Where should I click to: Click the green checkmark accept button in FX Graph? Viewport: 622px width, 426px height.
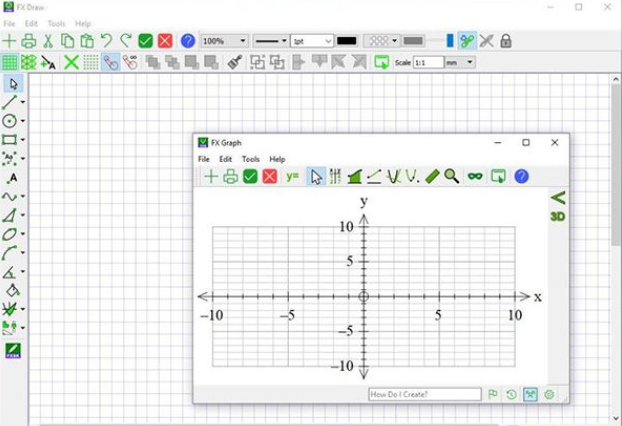(x=250, y=176)
